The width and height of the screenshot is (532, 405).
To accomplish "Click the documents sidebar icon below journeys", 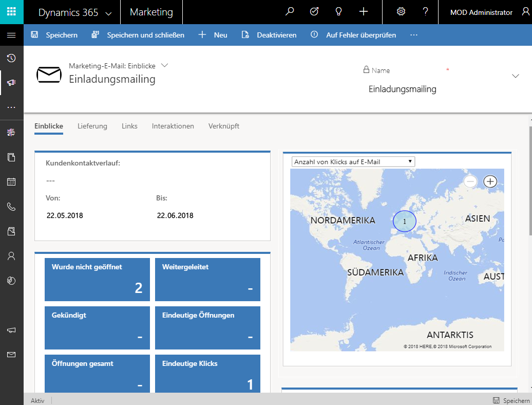I will coord(11,157).
